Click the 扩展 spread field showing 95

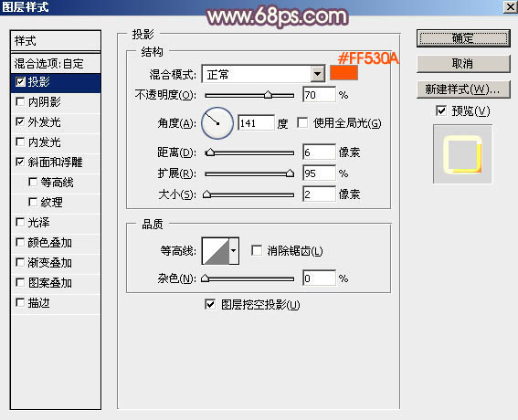tap(319, 173)
